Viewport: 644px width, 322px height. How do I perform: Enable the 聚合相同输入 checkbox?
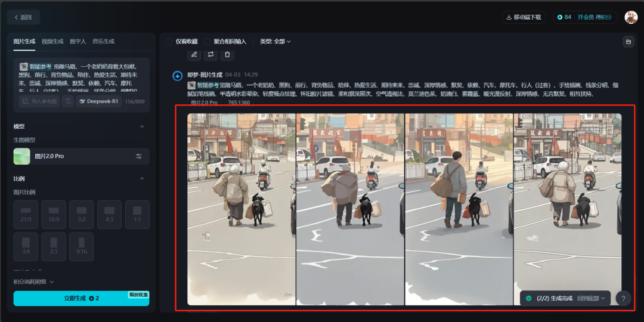[x=207, y=42]
